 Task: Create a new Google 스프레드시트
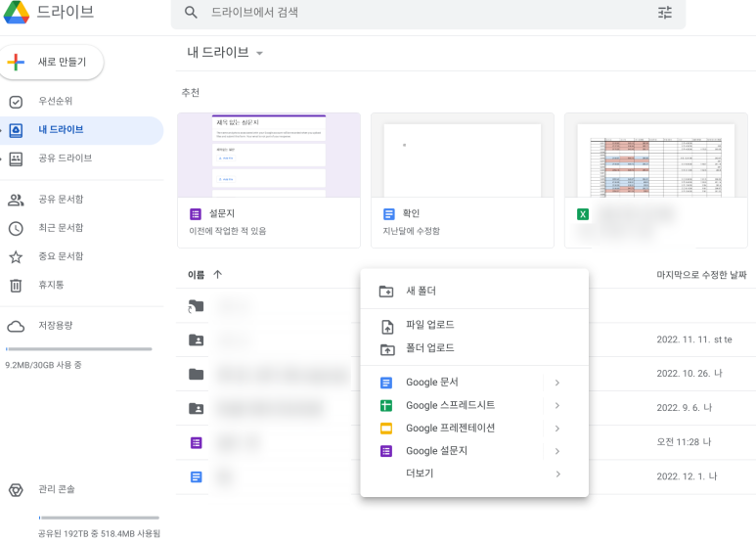[x=451, y=406]
